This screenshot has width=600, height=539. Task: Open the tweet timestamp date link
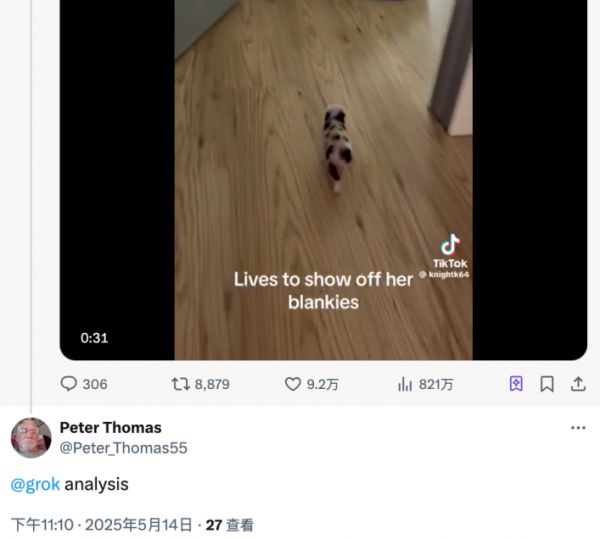click(101, 525)
